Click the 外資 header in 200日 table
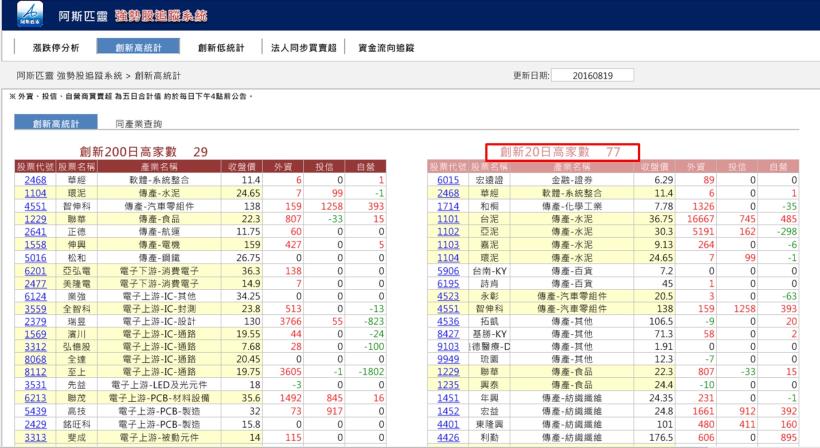Image resolution: width=820 pixels, height=448 pixels. (283, 167)
